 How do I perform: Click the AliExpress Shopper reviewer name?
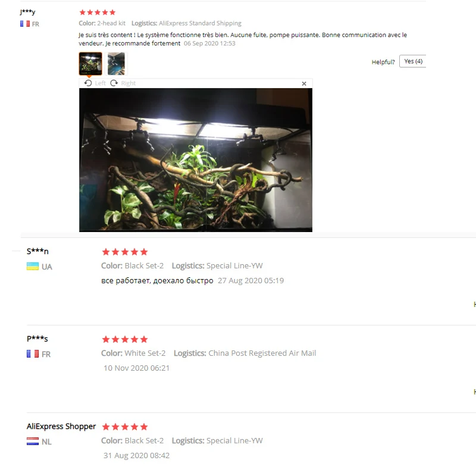click(x=61, y=426)
